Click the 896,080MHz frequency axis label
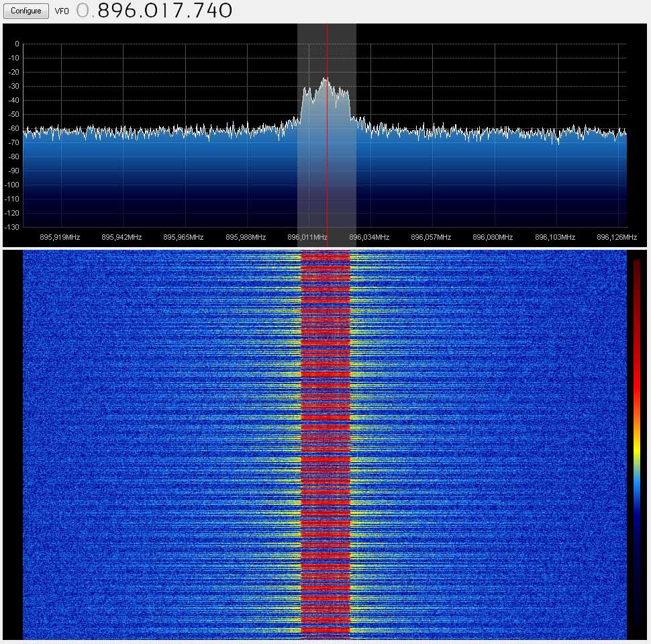This screenshot has height=644, width=651. point(493,237)
